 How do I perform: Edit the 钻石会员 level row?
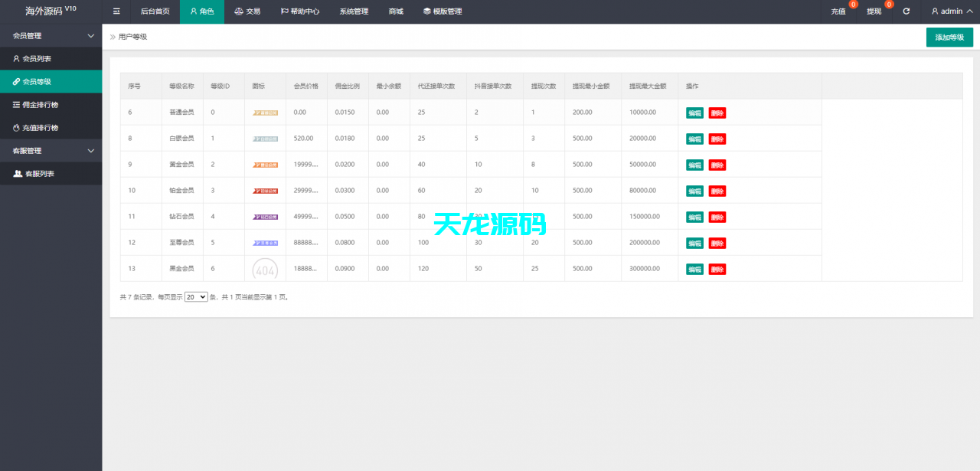(x=694, y=217)
